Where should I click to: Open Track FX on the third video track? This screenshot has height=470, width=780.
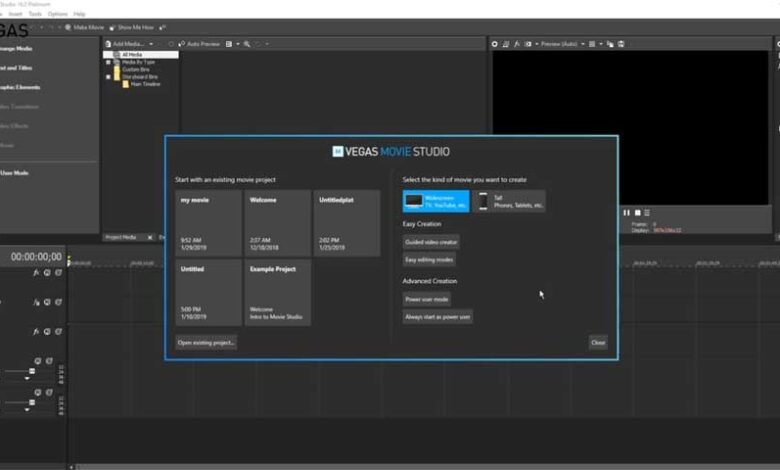[x=36, y=332]
